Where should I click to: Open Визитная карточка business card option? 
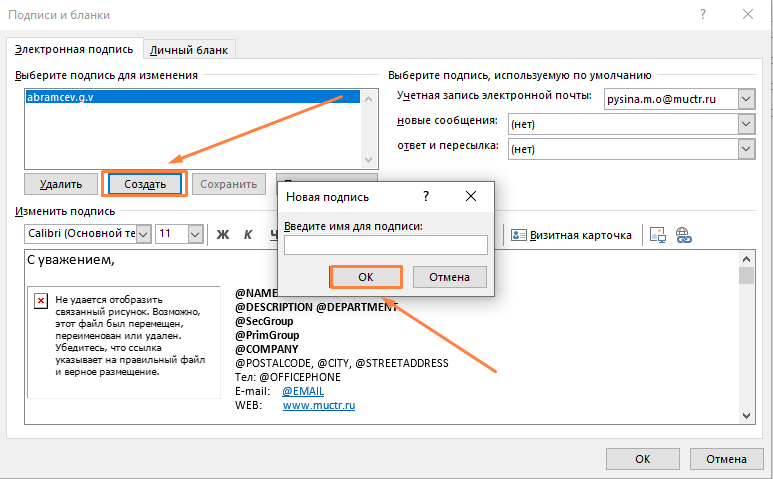(571, 235)
